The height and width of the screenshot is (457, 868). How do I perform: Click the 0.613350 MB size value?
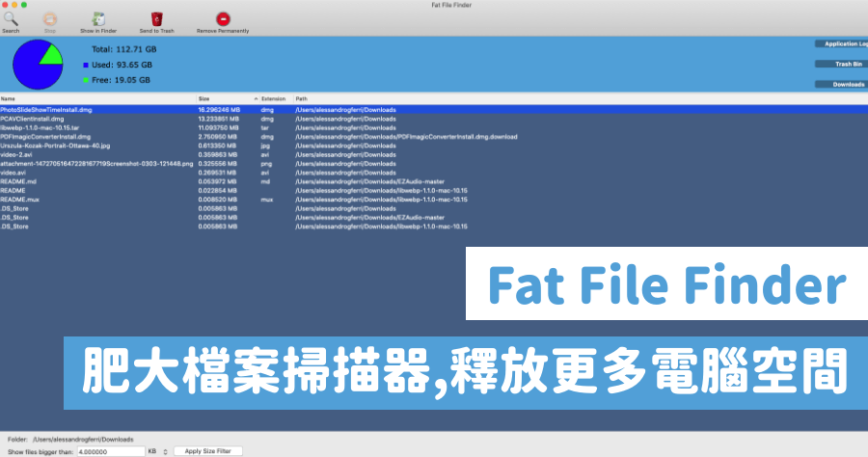217,146
